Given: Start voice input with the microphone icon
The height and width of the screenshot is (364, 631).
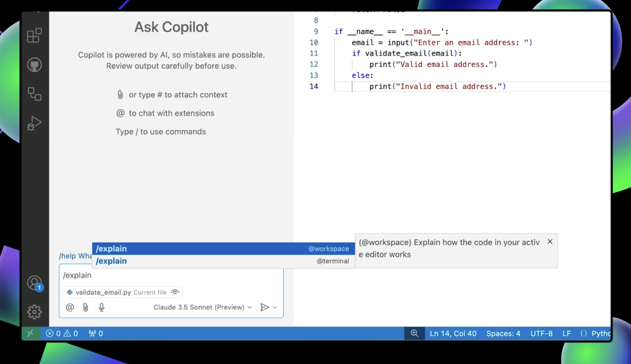Looking at the screenshot, I should click(101, 307).
